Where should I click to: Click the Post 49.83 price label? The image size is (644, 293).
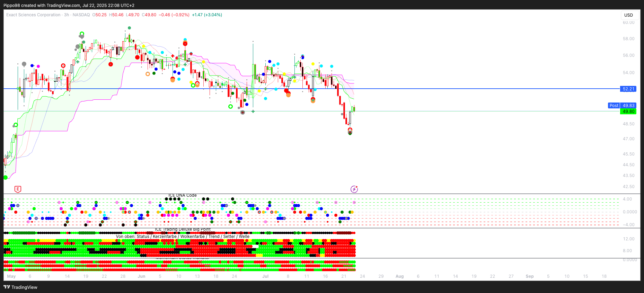tap(622, 106)
